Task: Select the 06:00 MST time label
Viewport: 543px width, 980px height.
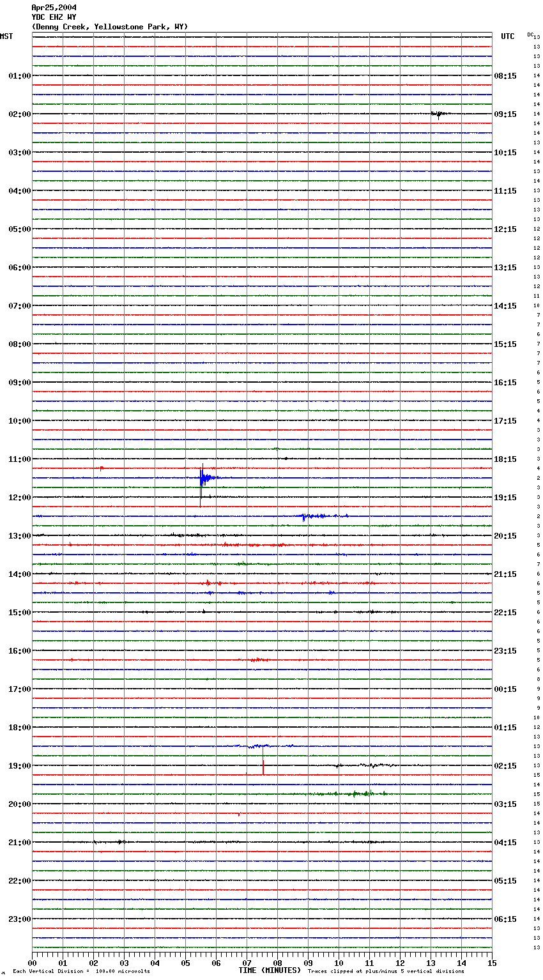Action: coord(20,268)
